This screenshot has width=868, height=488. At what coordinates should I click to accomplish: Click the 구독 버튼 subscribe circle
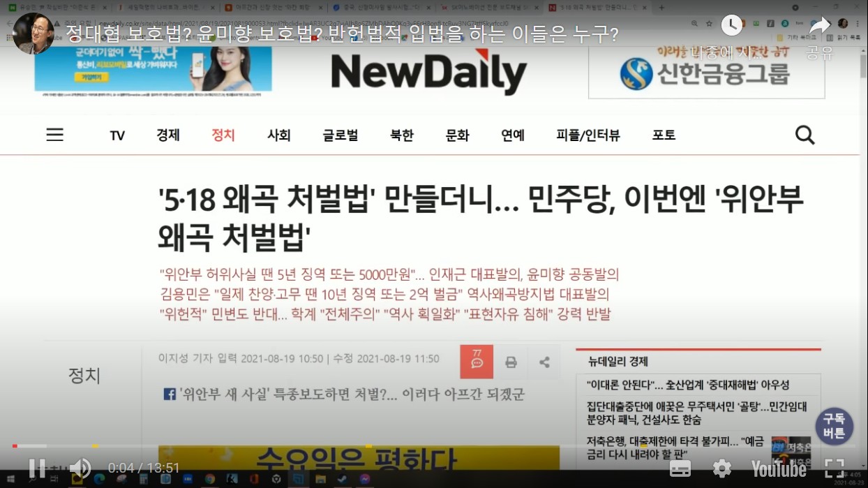(x=835, y=426)
